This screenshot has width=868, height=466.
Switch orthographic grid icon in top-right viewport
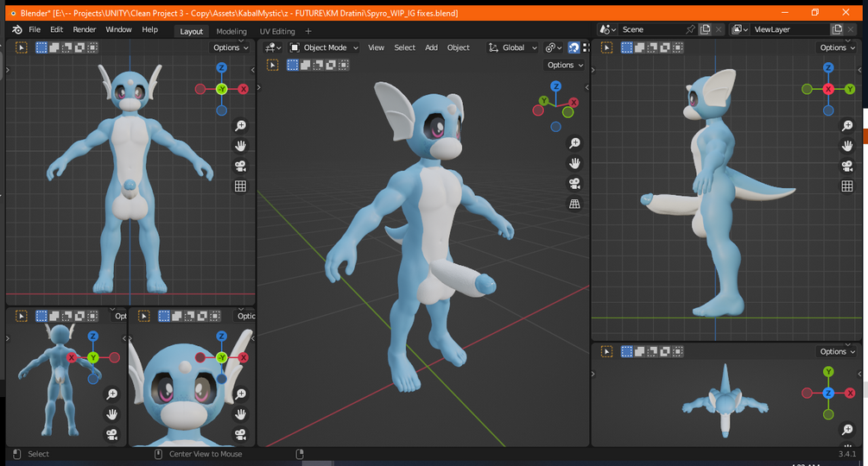847,186
